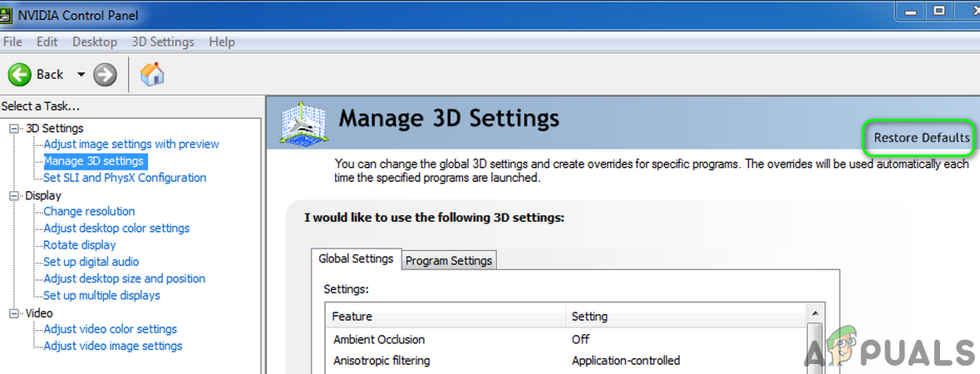Collapse the 3D Settings tree node
The image size is (980, 374).
[x=14, y=128]
